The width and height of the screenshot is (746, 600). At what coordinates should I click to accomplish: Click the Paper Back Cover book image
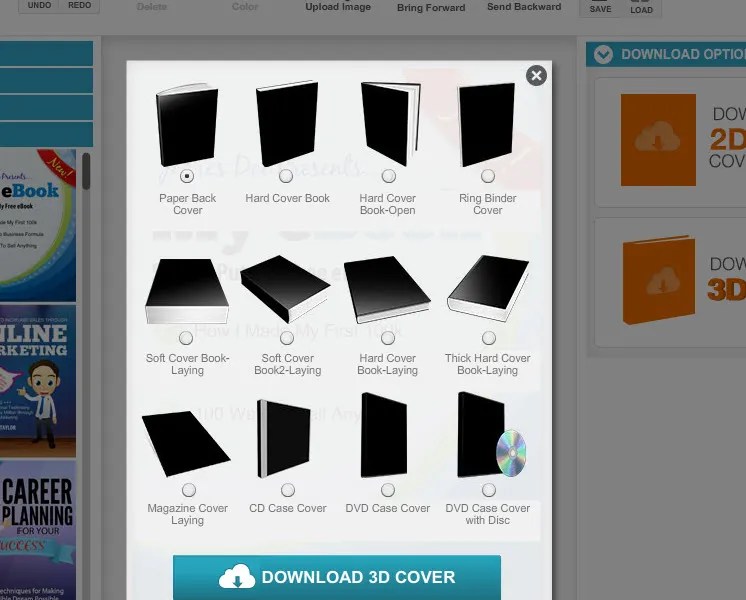click(187, 124)
